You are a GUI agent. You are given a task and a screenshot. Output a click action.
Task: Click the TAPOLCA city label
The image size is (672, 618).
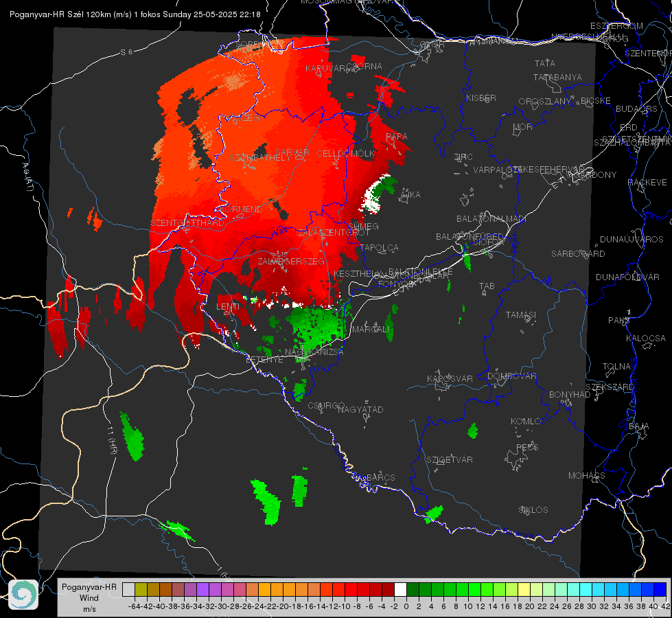pos(379,247)
